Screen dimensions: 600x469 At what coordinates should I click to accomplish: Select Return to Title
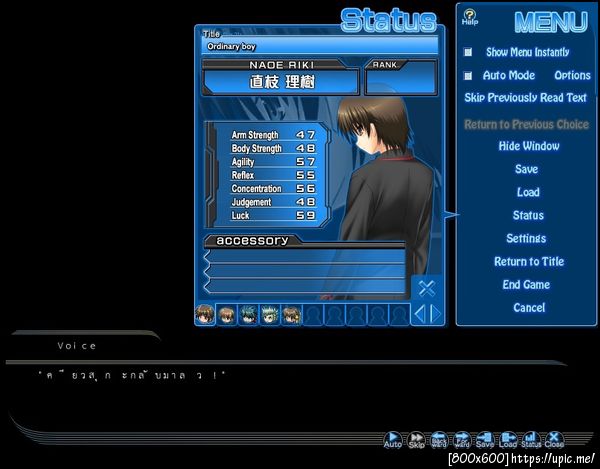click(x=529, y=262)
